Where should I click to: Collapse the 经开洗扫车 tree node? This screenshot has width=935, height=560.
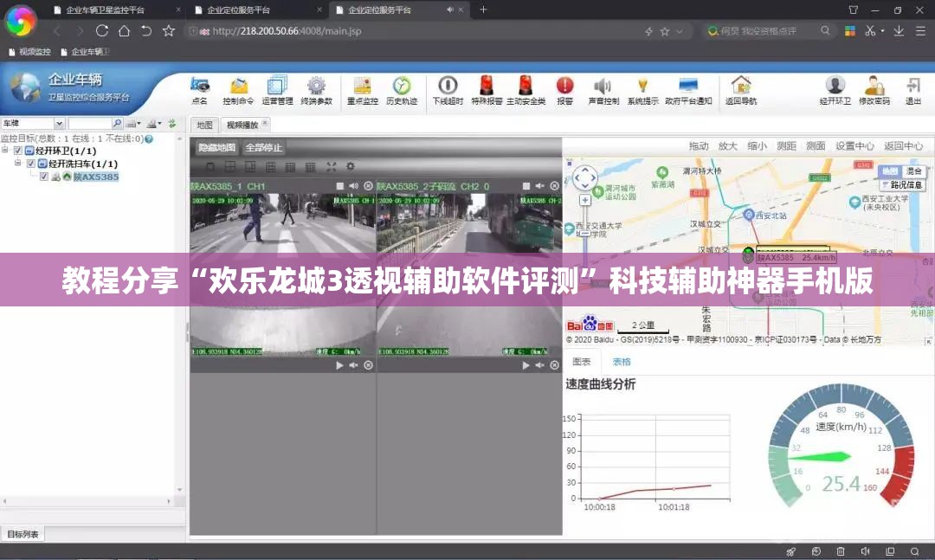[18, 163]
